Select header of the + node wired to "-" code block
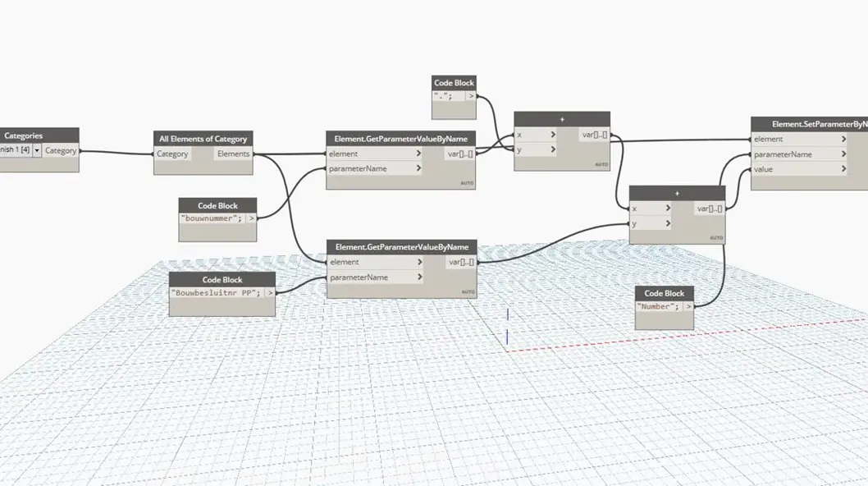This screenshot has width=868, height=486. (562, 119)
